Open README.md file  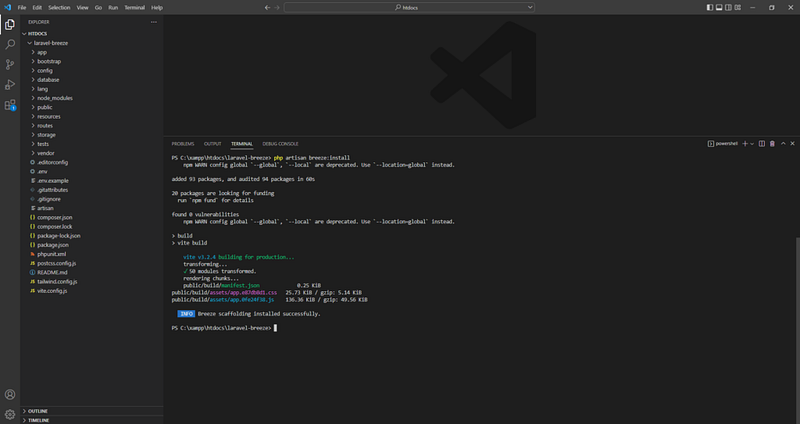point(92,272)
